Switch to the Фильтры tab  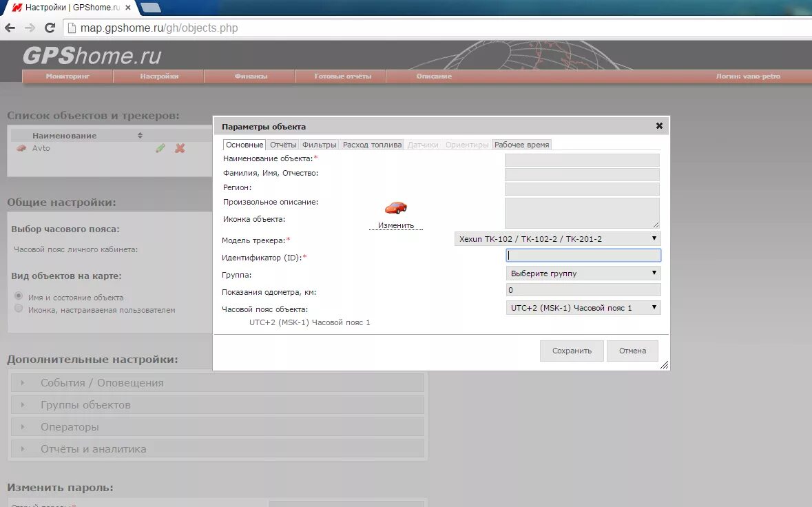coord(319,145)
